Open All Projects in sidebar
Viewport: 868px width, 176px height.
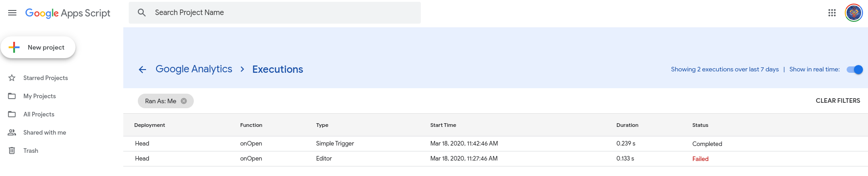point(39,114)
